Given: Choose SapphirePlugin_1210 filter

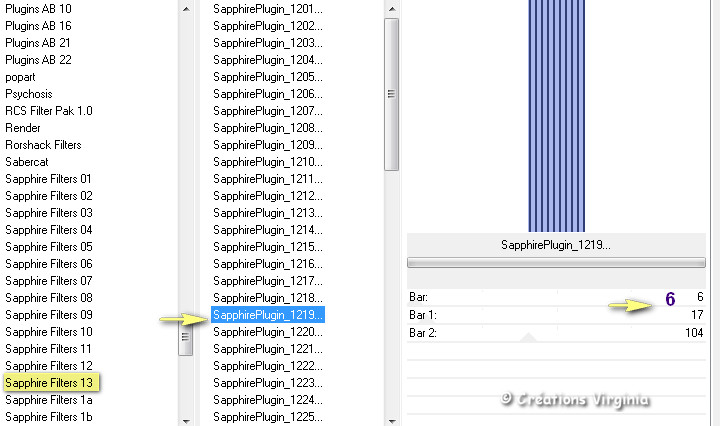Looking at the screenshot, I should coord(268,162).
